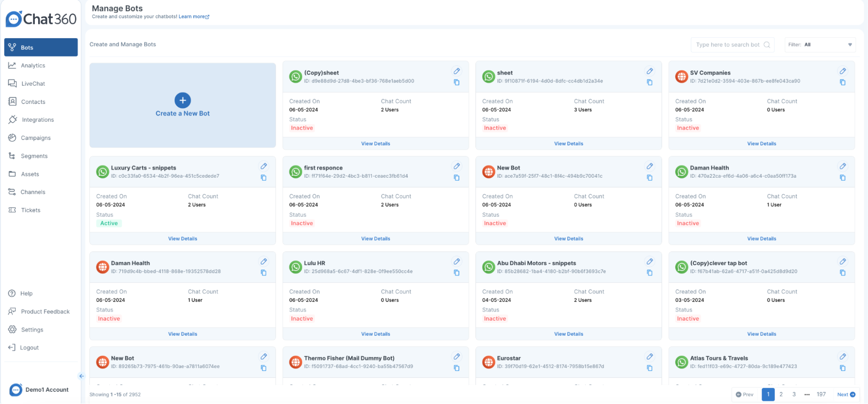Screen dimensions: 868x404
Task: Click the pagination ellipsis
Action: click(807, 395)
